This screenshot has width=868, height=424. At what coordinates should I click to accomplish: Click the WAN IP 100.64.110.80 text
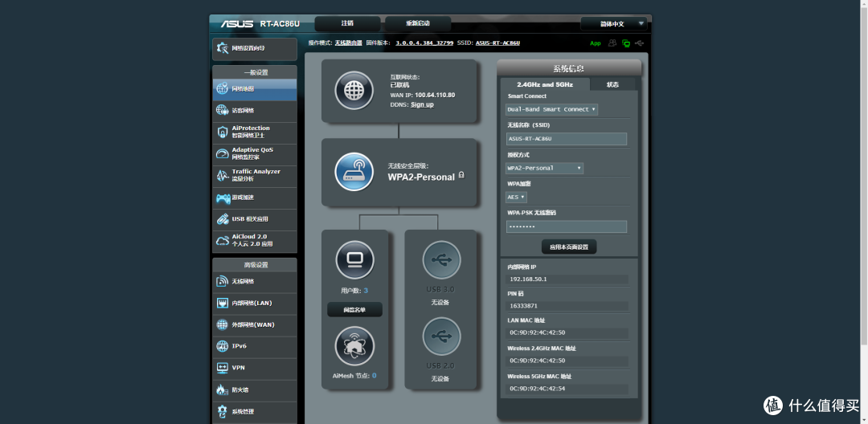coord(435,95)
